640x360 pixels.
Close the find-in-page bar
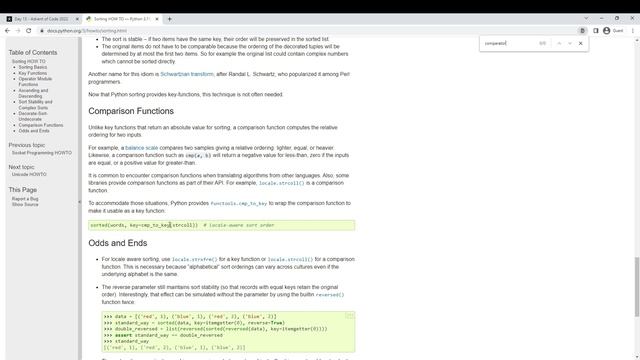580,43
